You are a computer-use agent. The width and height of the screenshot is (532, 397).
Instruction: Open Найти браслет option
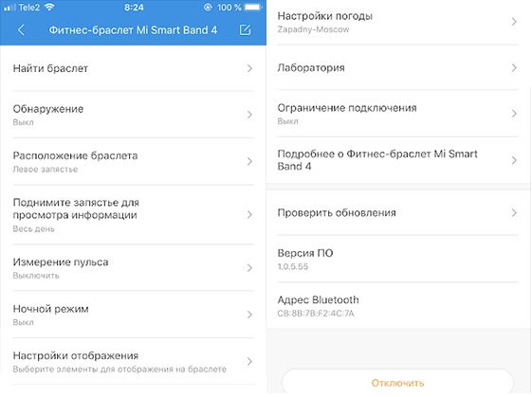point(134,68)
